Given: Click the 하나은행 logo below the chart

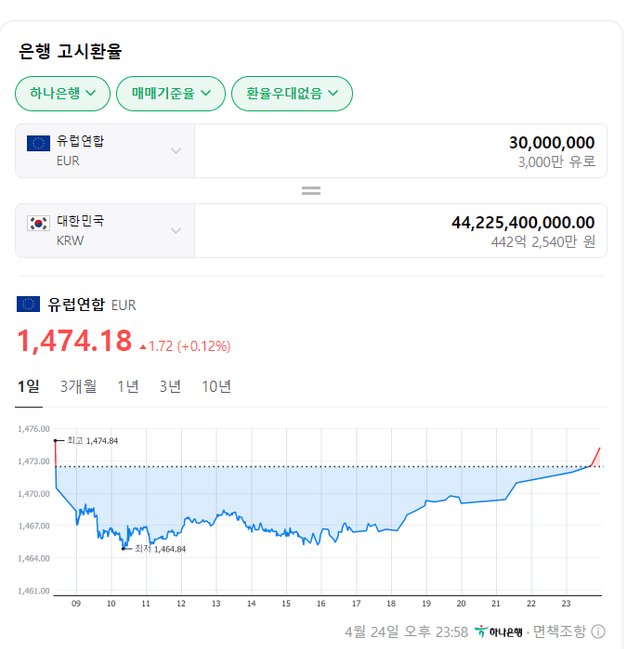Looking at the screenshot, I should [499, 631].
